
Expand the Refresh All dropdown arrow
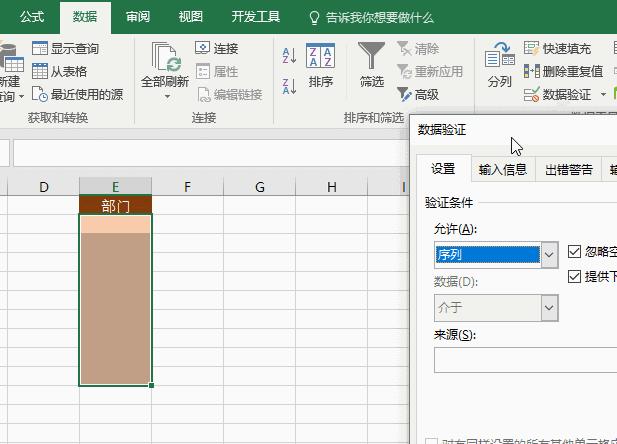[x=167, y=96]
